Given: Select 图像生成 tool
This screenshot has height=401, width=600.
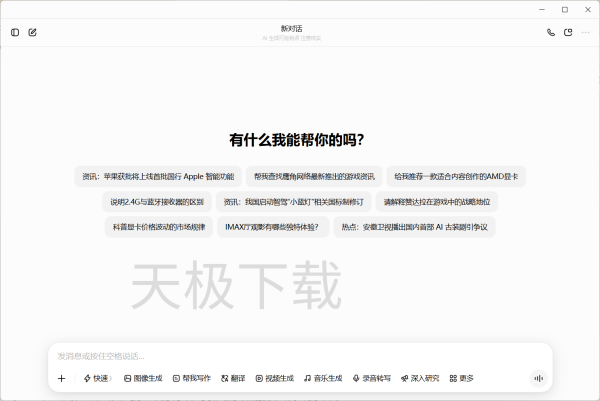Looking at the screenshot, I should 143,378.
